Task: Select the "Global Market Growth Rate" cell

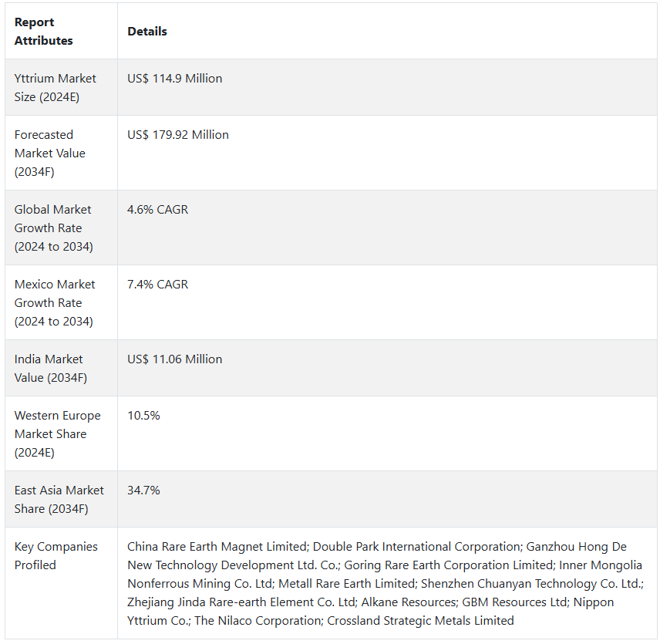Action: (53, 228)
